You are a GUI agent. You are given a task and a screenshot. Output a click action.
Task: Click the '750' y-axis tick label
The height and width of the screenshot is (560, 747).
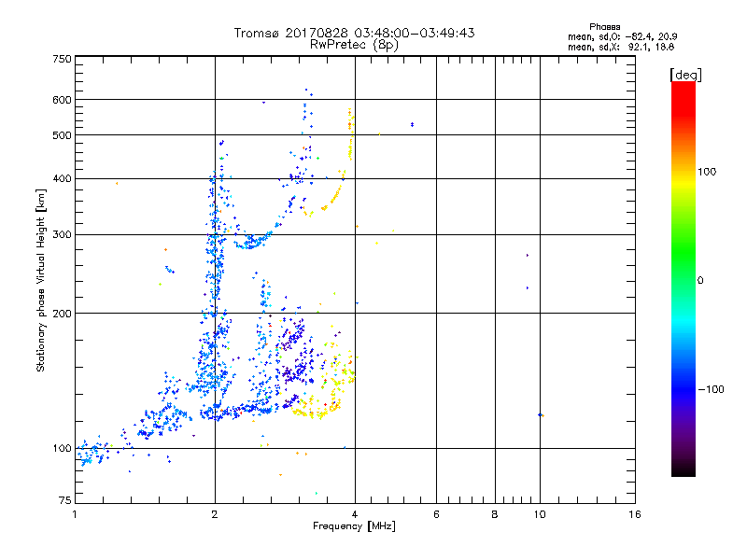tap(62, 59)
